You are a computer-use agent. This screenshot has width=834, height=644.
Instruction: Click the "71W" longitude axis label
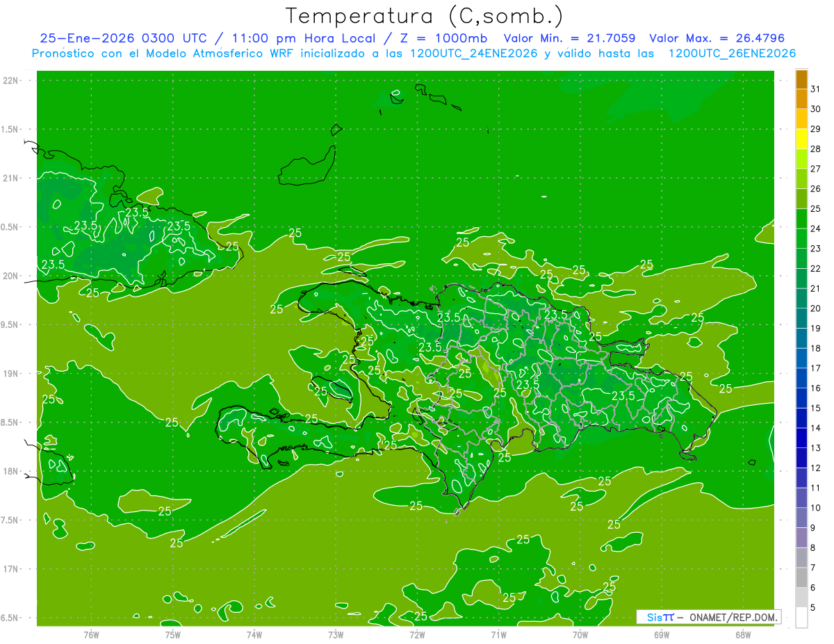click(x=498, y=634)
